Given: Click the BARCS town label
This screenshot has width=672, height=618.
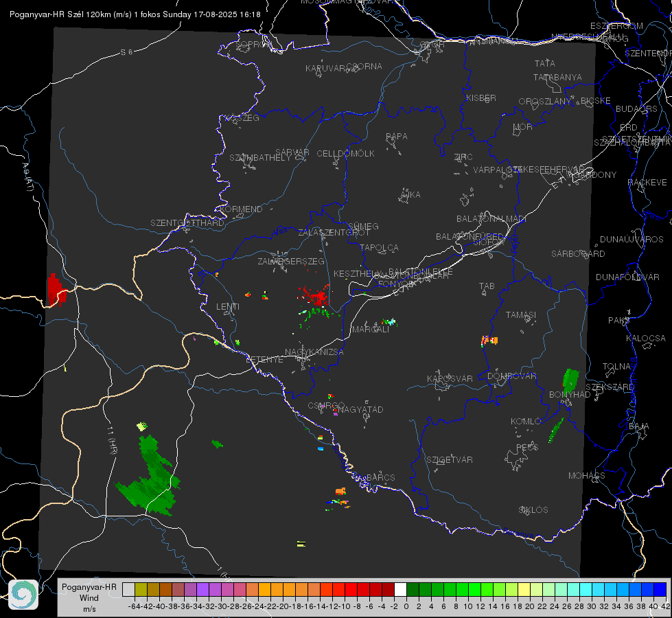Looking at the screenshot, I should pos(380,477).
